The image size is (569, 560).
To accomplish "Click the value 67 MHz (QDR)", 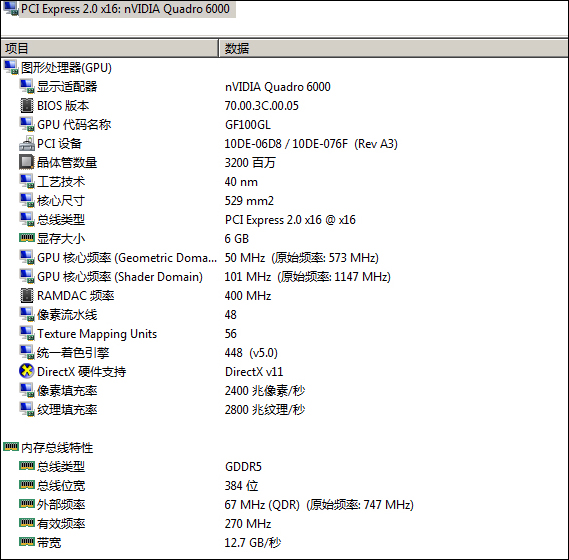I will 262,504.
